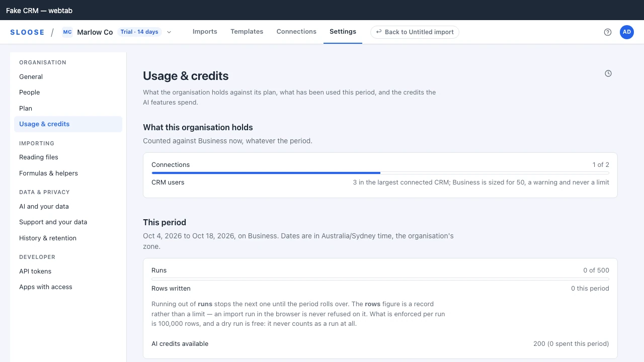The height and width of the screenshot is (362, 644).
Task: Click the '0 this period' rows value
Action: [x=590, y=289]
